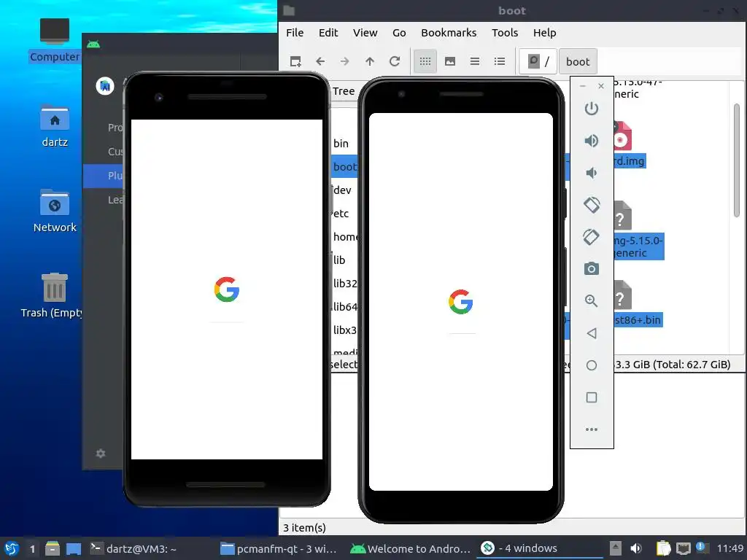Select the st86+.bin file
Image resolution: width=747 pixels, height=560 pixels.
638,319
